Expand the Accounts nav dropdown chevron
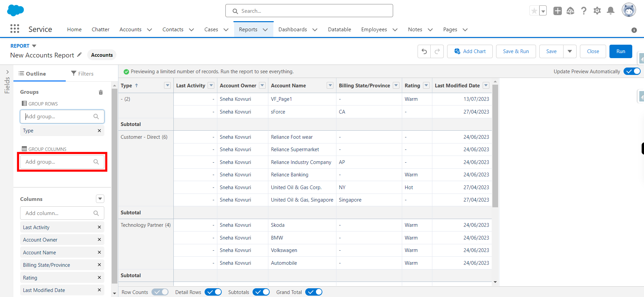644x297 pixels. coord(150,30)
